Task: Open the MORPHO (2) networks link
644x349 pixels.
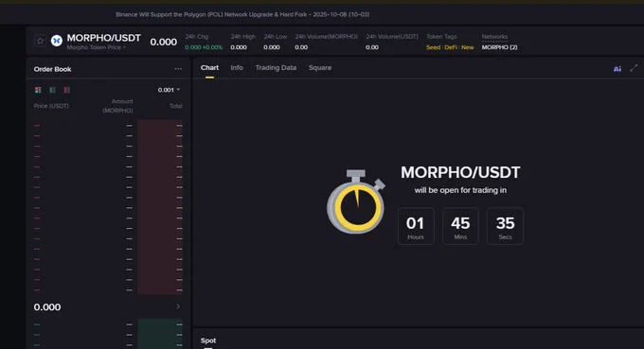Action: point(499,47)
